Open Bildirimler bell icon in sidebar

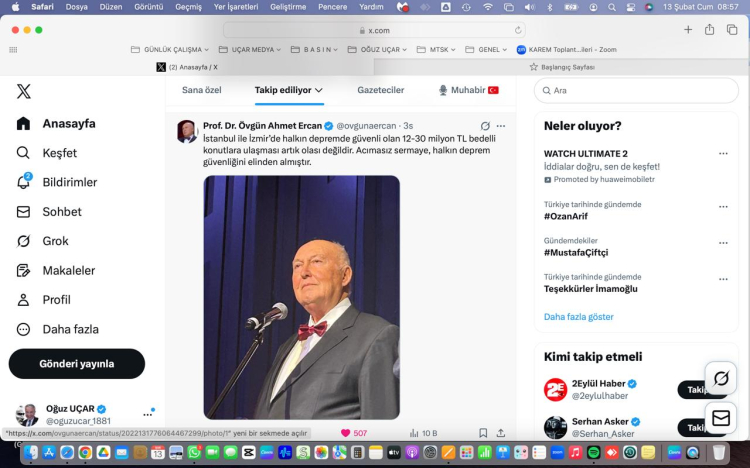point(24,182)
